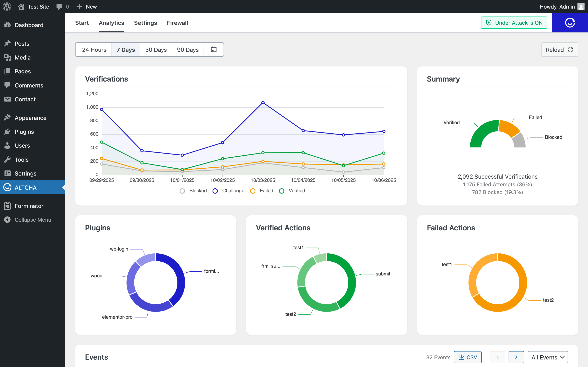Switch to the Firewall tab

(x=177, y=23)
